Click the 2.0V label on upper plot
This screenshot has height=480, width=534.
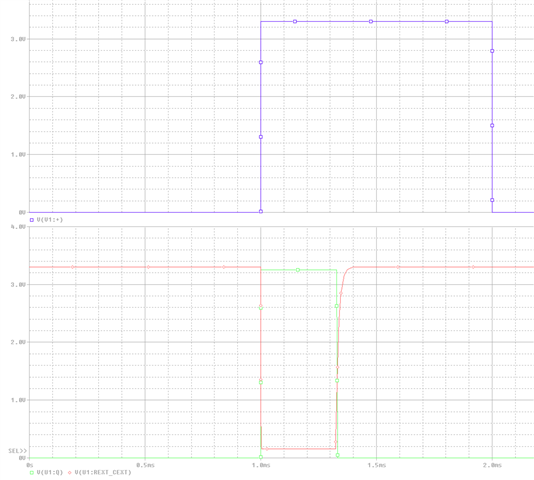point(18,97)
